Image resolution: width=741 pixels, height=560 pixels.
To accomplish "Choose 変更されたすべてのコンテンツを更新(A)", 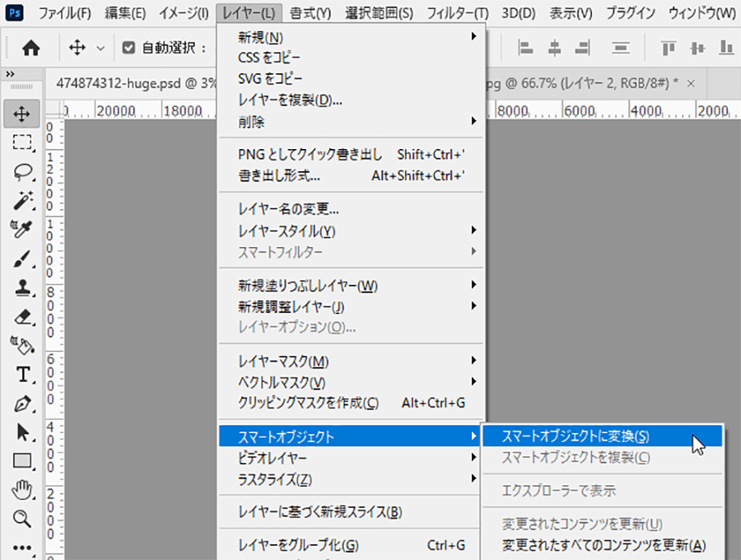I will 603,545.
